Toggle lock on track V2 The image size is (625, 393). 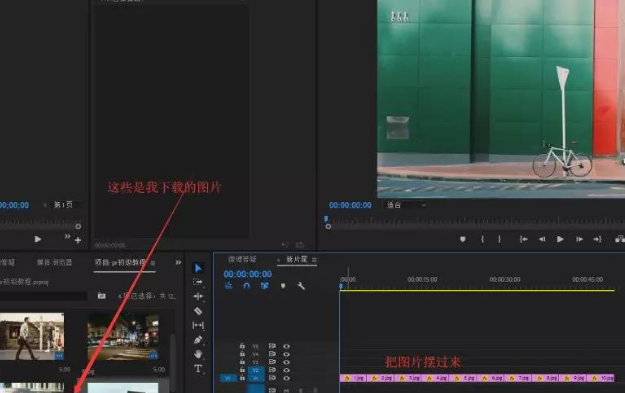coord(242,370)
